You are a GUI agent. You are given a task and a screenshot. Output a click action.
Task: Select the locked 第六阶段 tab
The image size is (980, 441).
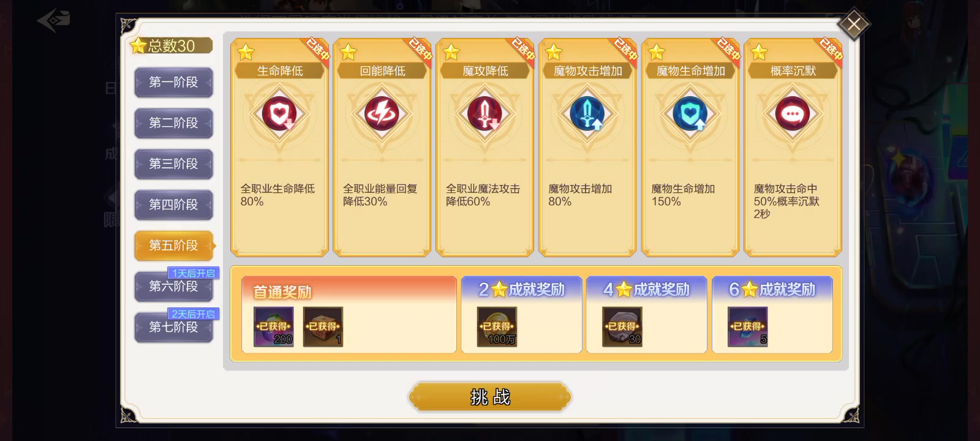174,287
